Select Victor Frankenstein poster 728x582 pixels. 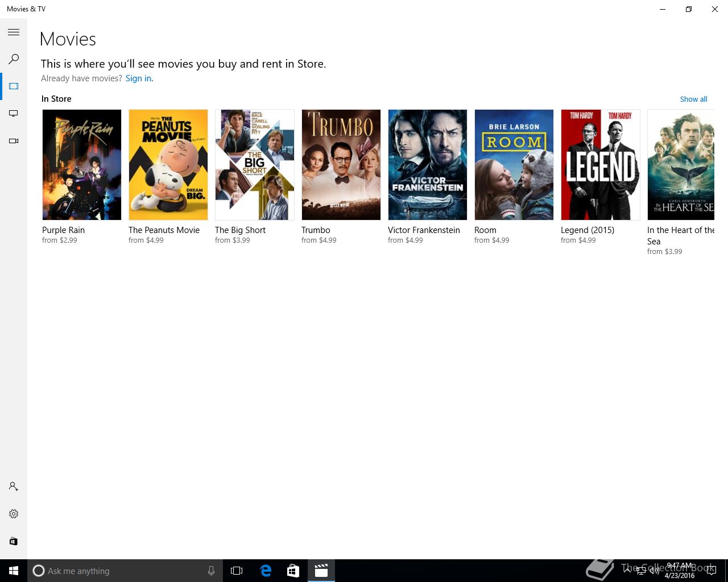tap(428, 165)
